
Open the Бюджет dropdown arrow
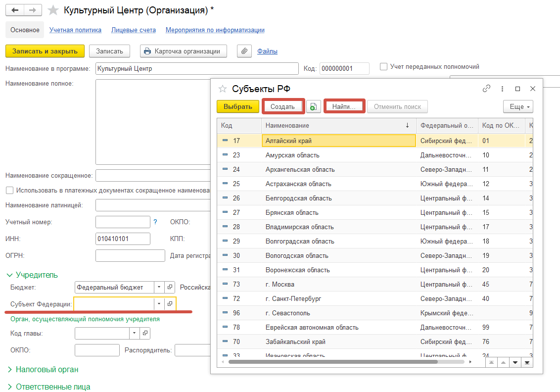pyautogui.click(x=159, y=287)
